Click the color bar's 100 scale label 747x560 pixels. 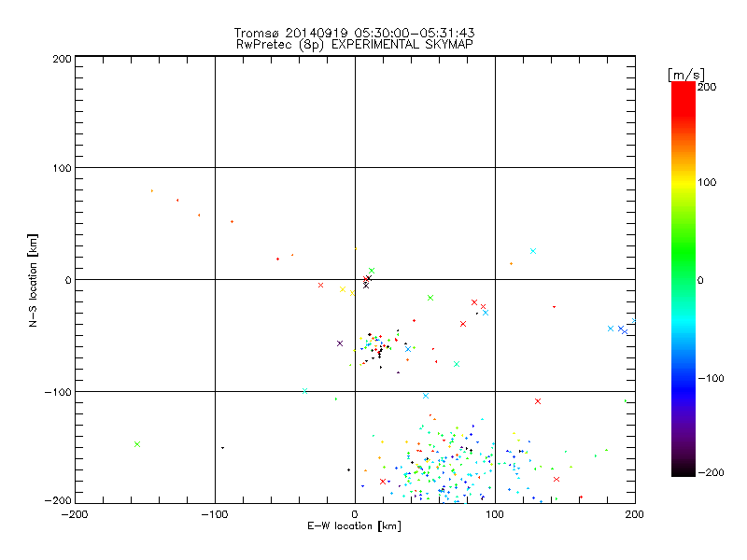(x=707, y=182)
